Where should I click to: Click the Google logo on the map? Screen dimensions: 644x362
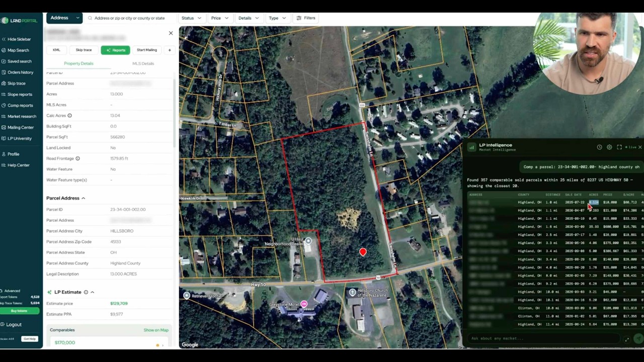(190, 344)
